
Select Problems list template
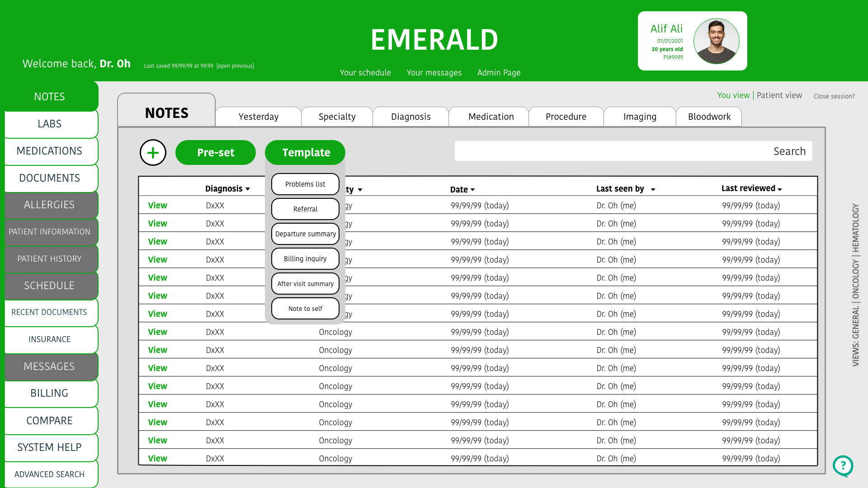click(305, 184)
